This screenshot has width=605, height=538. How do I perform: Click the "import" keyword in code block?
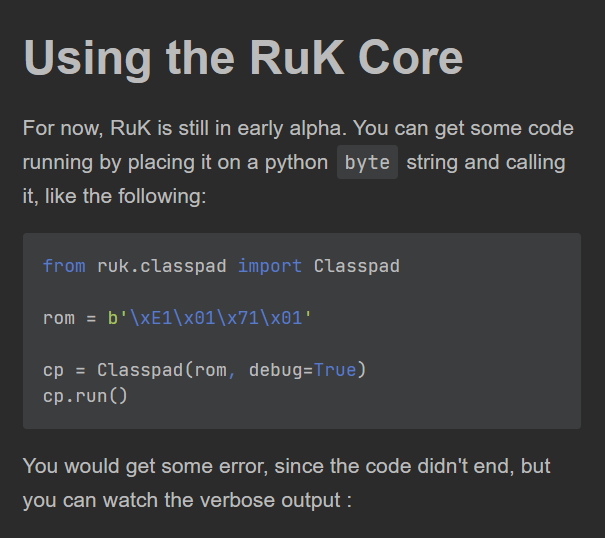click(x=270, y=266)
